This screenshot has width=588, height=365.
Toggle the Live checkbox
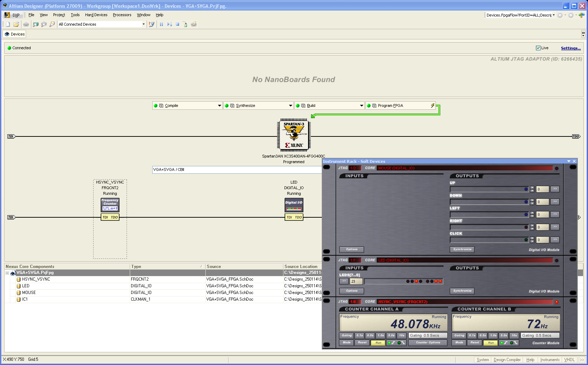click(538, 48)
